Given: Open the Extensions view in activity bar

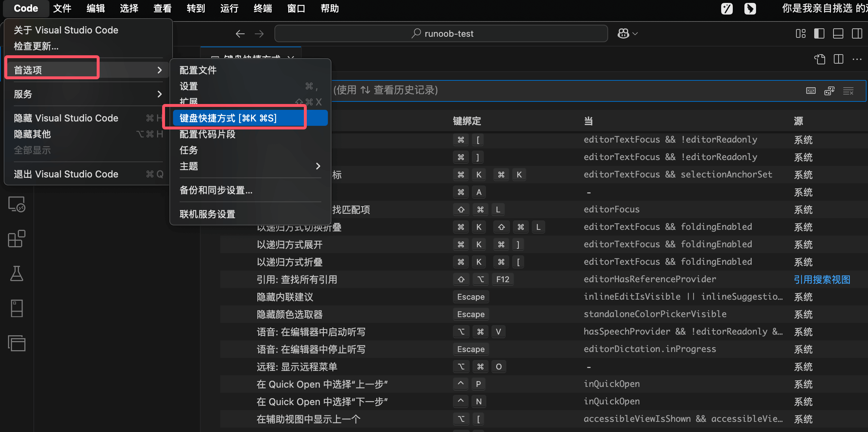Looking at the screenshot, I should 17,239.
